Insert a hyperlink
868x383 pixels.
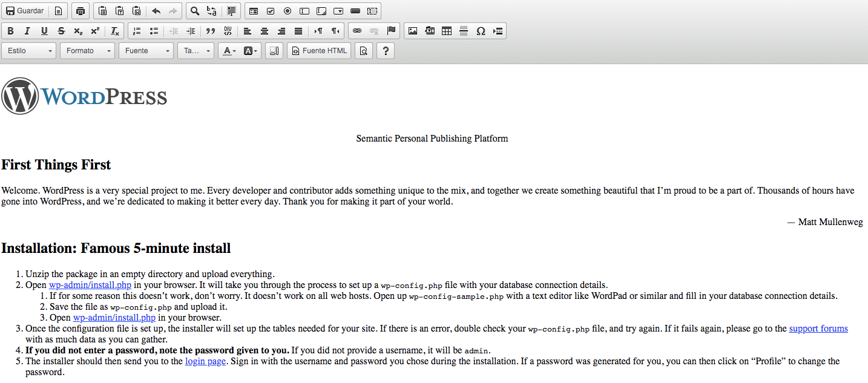357,31
